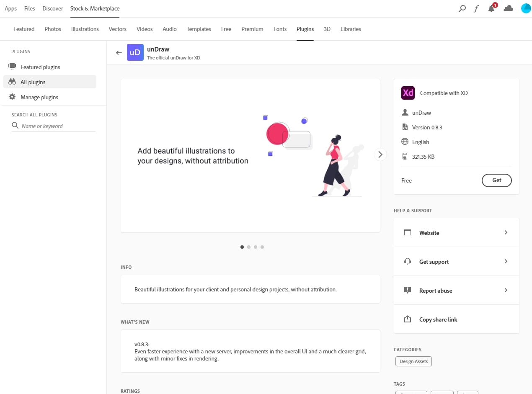532x394 pixels.
Task: Click the Featured plugins sidebar icon
Action: [x=12, y=67]
